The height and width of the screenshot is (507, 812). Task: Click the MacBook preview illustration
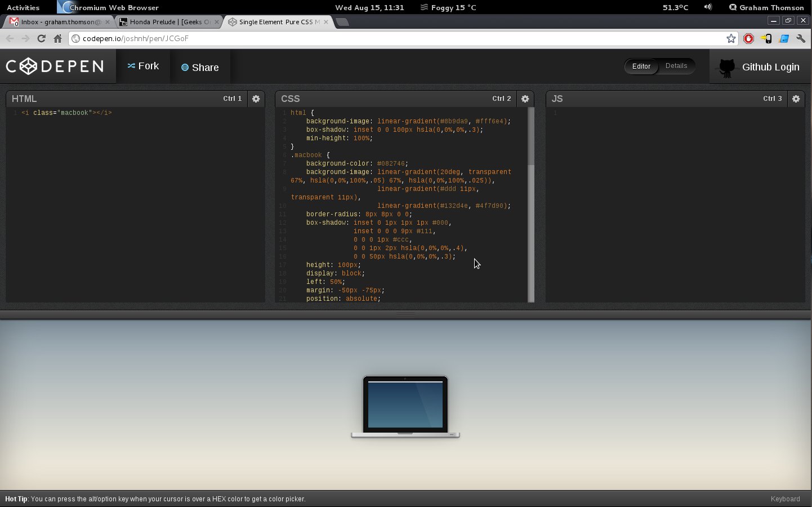405,407
